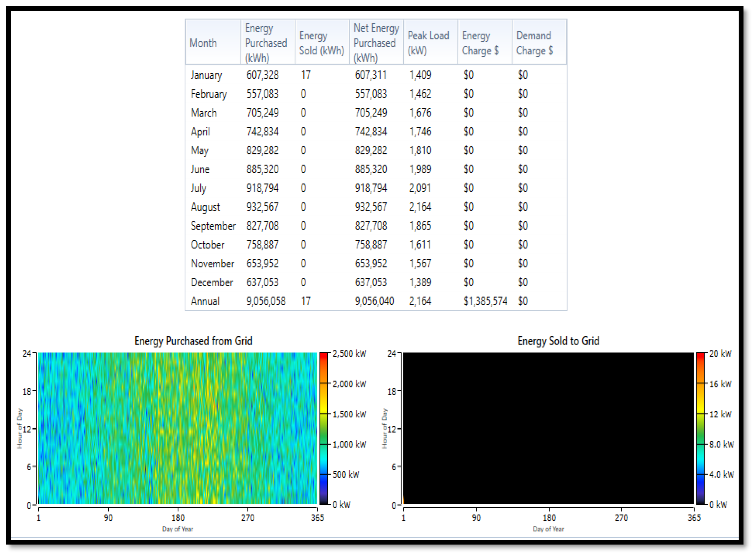
Task: Click July's peak load value 2,091
Action: point(420,188)
